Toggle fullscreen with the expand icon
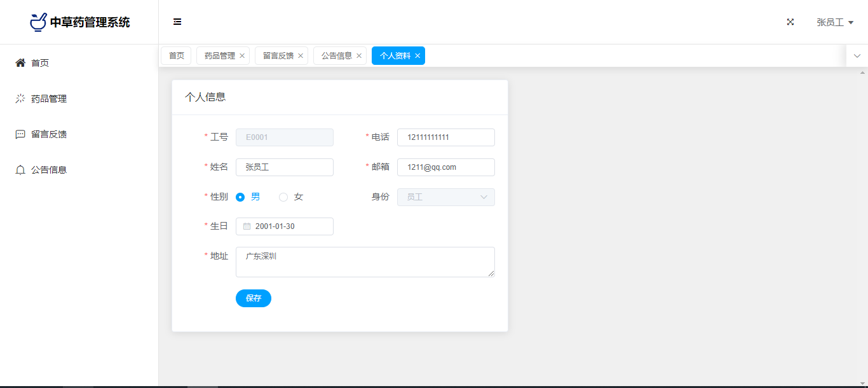 click(x=790, y=22)
